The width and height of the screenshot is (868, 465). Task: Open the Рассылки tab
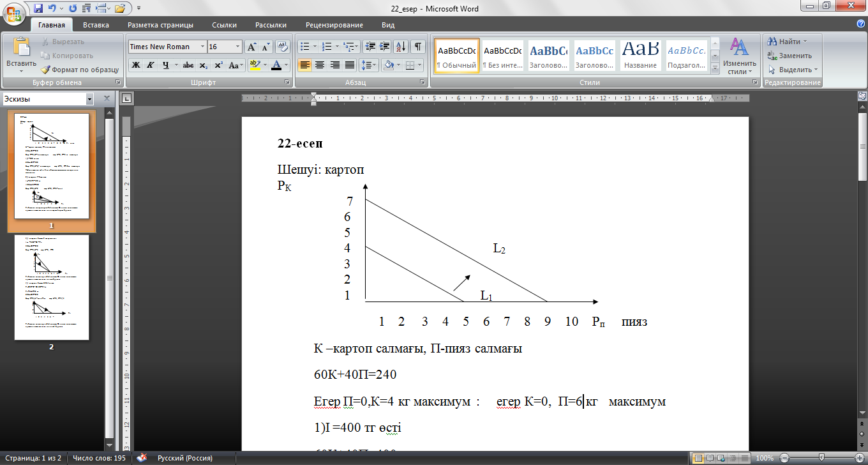click(271, 25)
